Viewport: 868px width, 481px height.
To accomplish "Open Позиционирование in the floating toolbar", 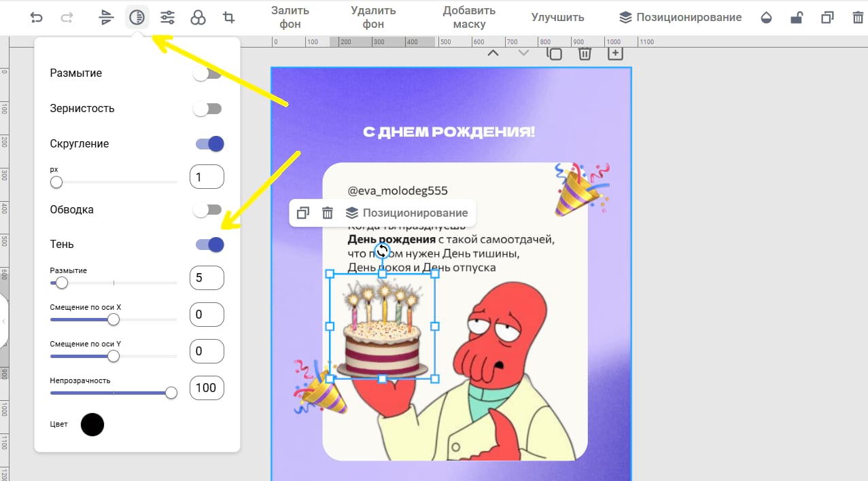I will tap(407, 213).
